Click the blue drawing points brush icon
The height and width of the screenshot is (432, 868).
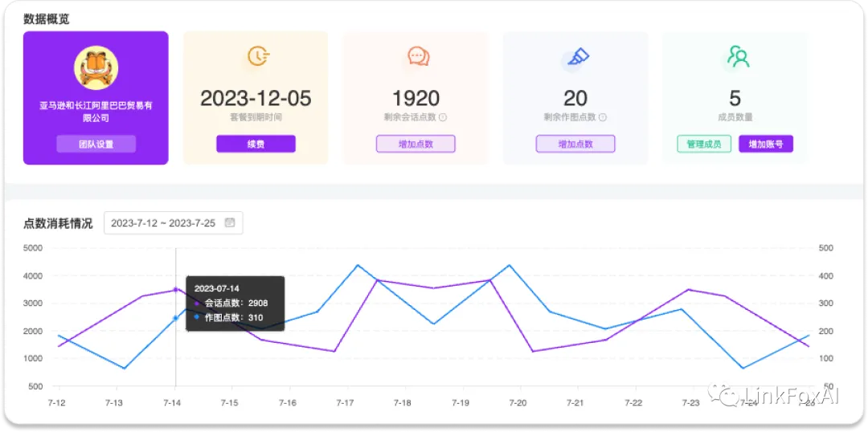[576, 58]
